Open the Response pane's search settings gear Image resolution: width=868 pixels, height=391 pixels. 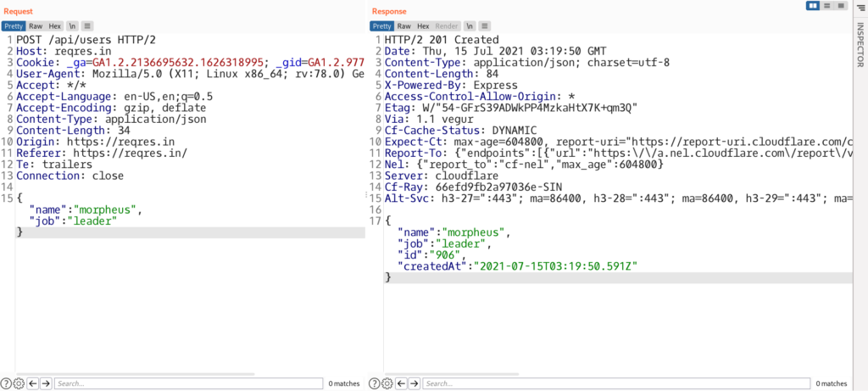[x=387, y=383]
